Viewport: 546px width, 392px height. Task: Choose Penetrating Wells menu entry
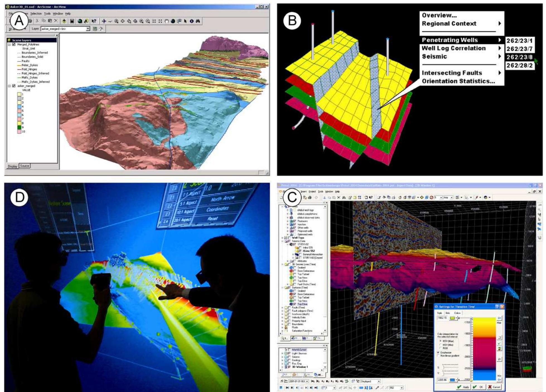click(x=462, y=40)
